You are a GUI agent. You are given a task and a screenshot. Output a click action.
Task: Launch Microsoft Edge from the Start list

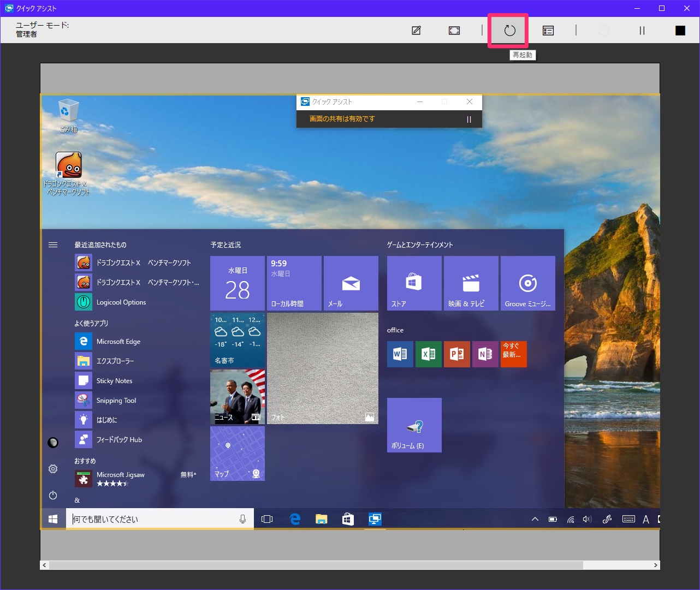click(138, 341)
